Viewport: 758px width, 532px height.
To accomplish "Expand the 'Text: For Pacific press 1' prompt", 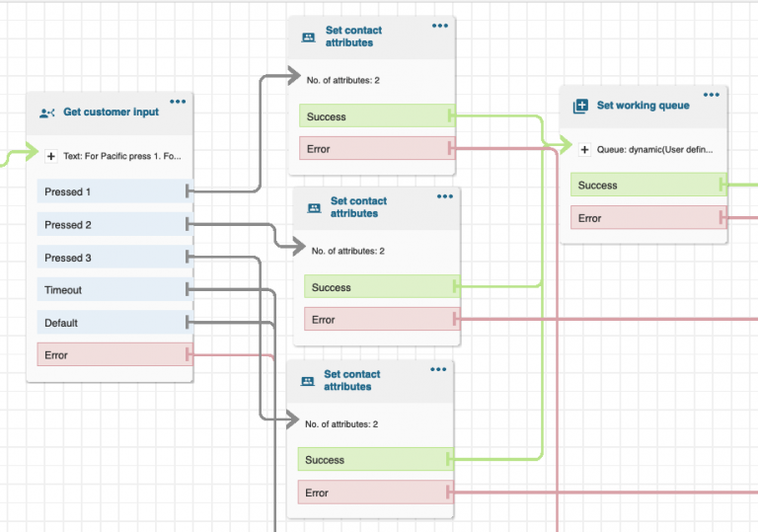I will (x=51, y=156).
